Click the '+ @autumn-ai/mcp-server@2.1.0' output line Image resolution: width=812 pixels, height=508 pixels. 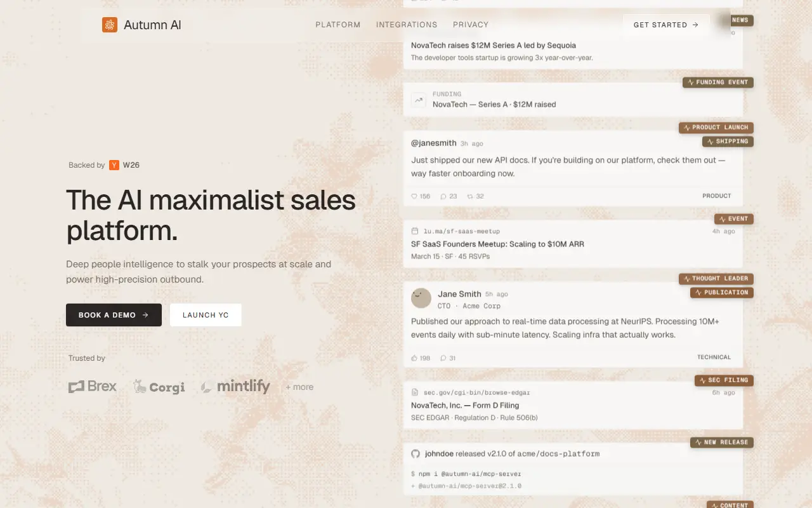click(466, 486)
